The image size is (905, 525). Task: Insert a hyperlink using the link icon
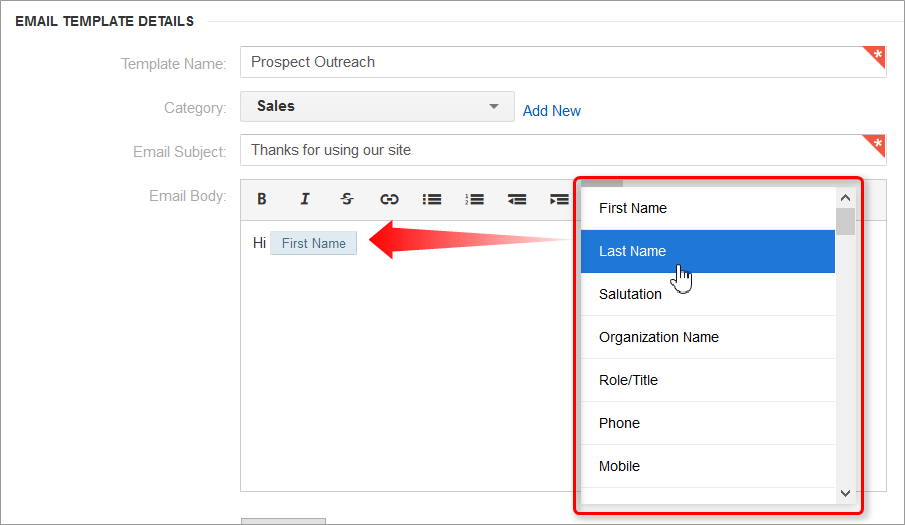click(x=389, y=199)
